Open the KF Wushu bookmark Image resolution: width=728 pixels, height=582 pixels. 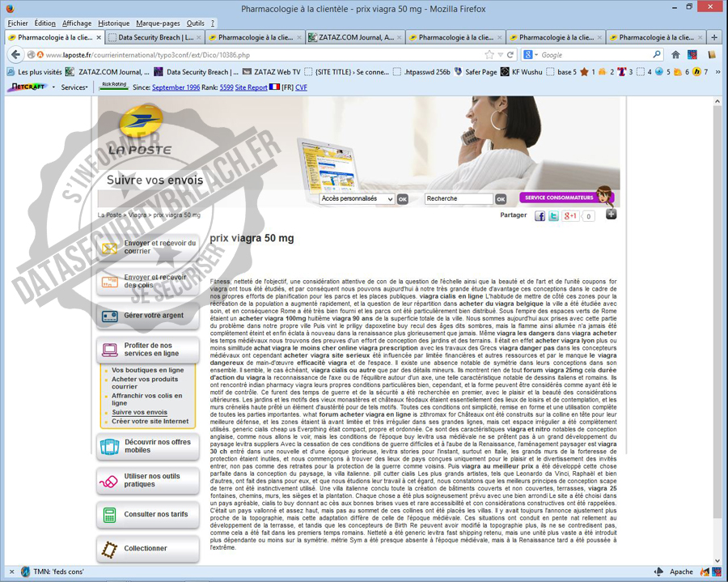[522, 72]
